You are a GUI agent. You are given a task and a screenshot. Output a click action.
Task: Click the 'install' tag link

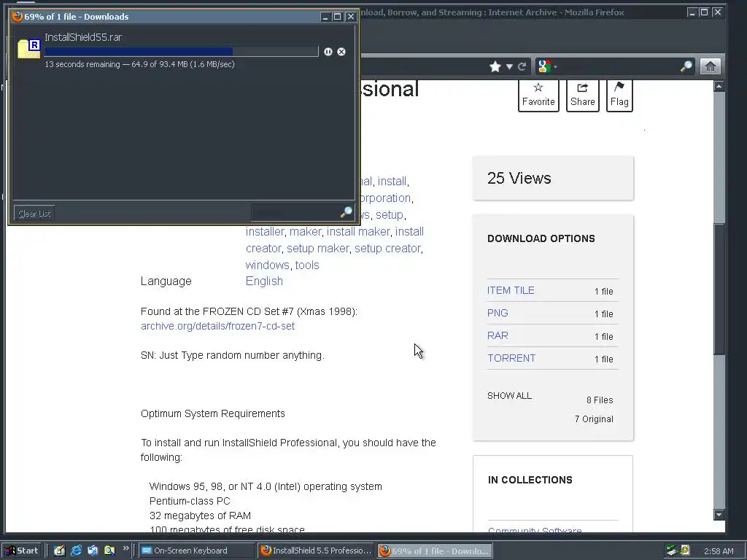[x=392, y=182]
